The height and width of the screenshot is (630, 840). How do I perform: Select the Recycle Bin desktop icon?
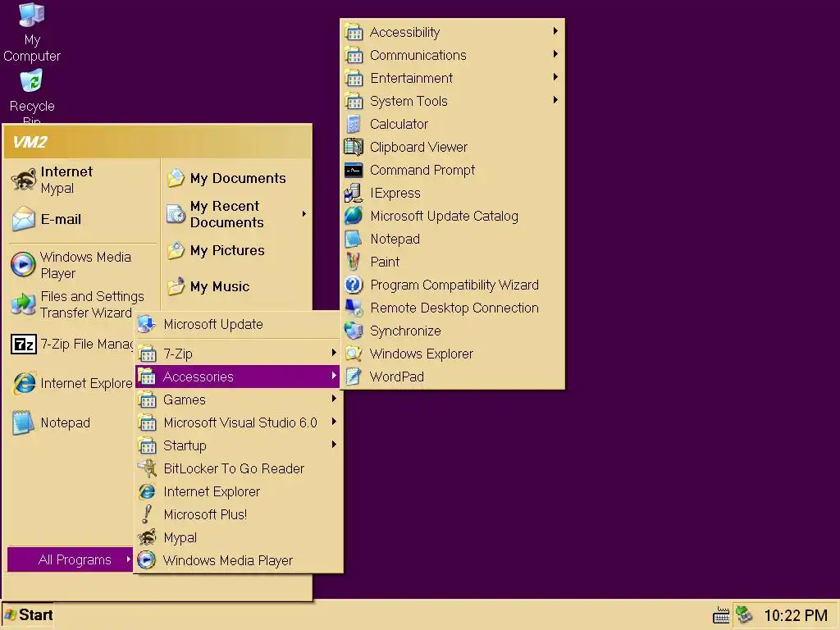[x=32, y=81]
